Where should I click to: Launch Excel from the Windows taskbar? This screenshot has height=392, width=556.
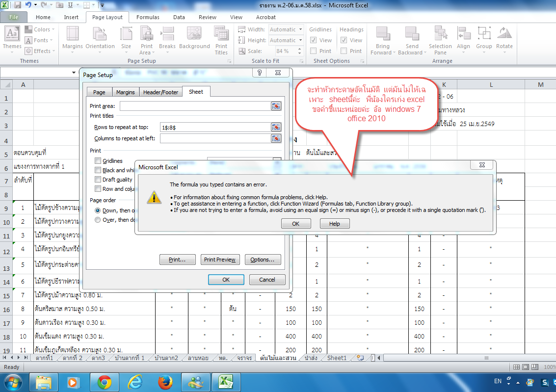click(x=226, y=382)
